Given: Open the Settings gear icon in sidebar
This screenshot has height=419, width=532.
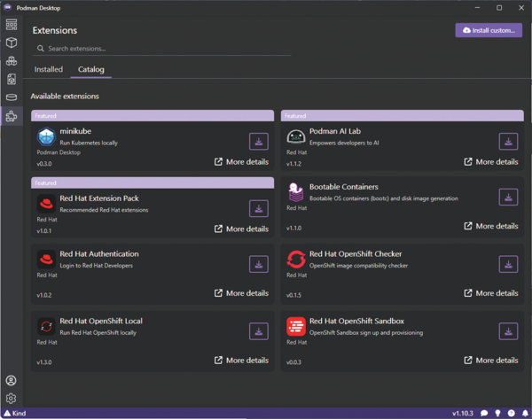Looking at the screenshot, I should click(x=12, y=399).
